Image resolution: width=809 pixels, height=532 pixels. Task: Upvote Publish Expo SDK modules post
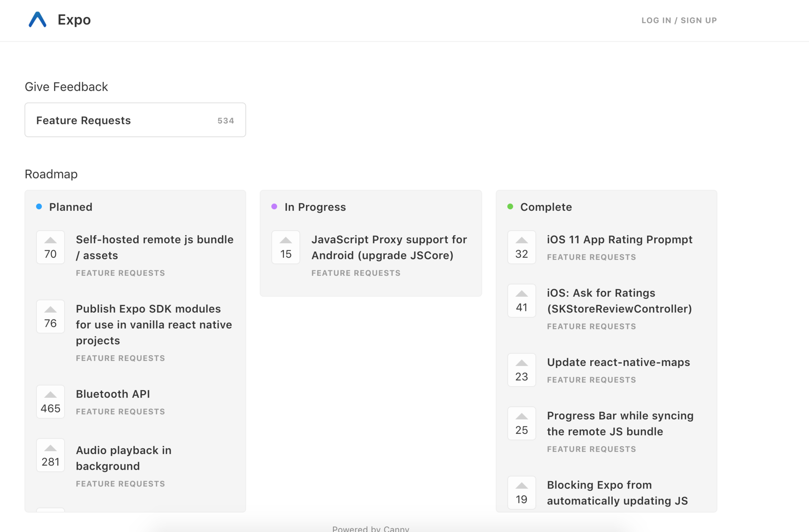point(50,316)
